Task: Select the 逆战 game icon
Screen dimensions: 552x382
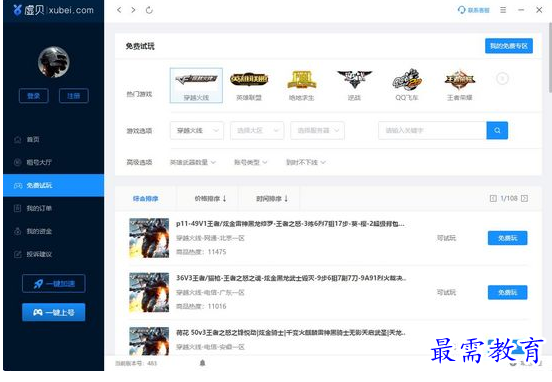Action: (x=354, y=86)
